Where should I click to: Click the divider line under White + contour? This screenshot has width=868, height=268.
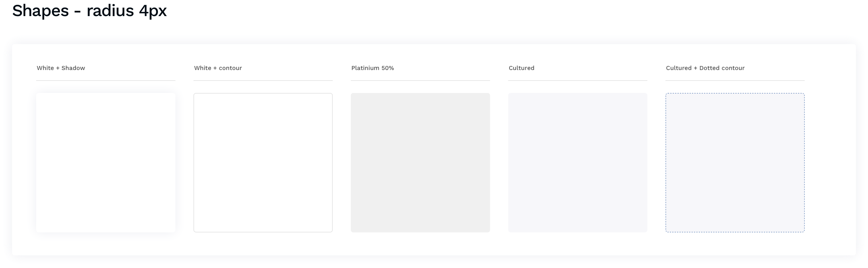tap(263, 80)
